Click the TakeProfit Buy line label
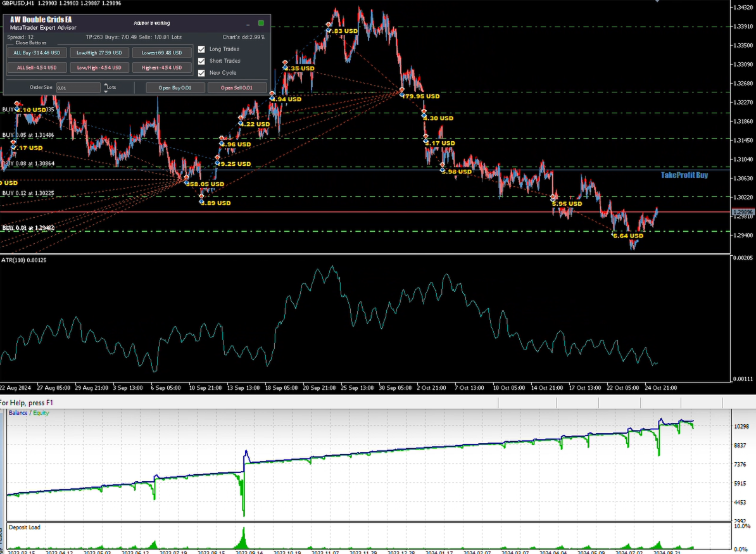756x554 pixels. click(684, 175)
